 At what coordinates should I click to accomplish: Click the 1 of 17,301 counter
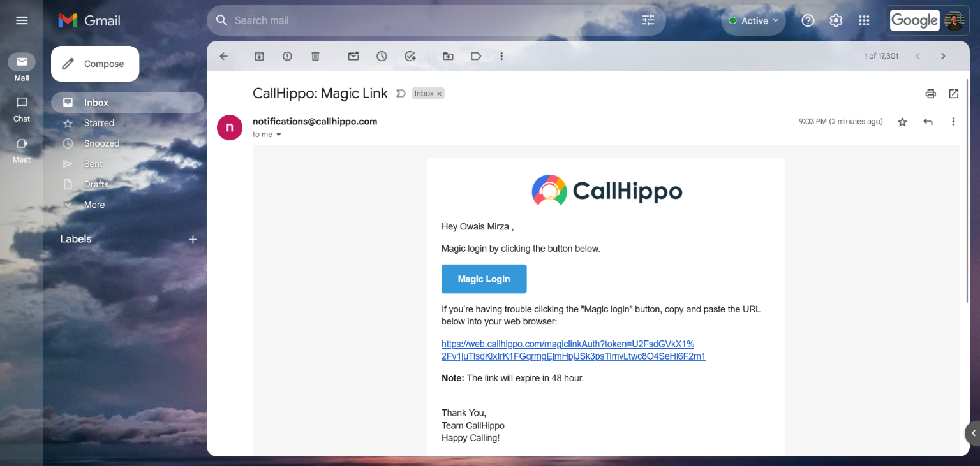(881, 56)
